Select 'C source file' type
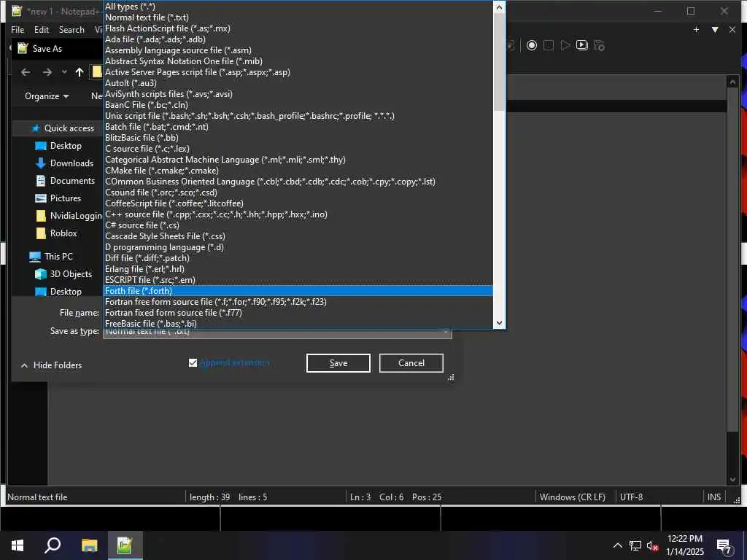 click(298, 149)
